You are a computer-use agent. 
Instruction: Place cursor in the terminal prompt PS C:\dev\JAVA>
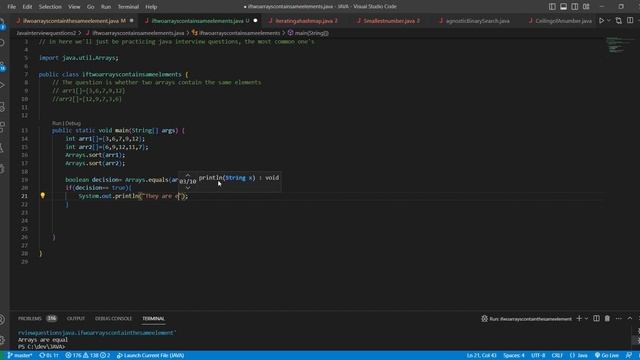(x=41, y=347)
